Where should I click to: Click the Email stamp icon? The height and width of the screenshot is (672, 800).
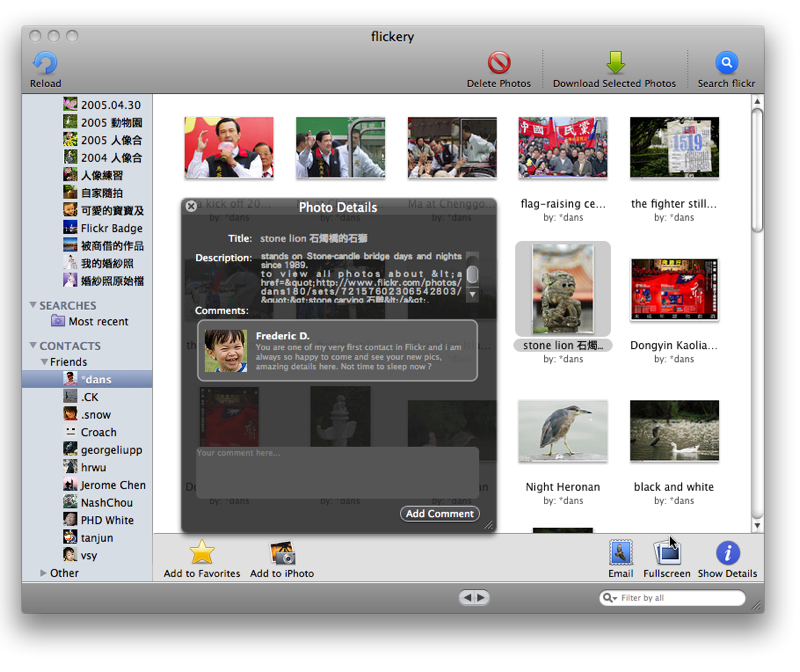tap(620, 553)
